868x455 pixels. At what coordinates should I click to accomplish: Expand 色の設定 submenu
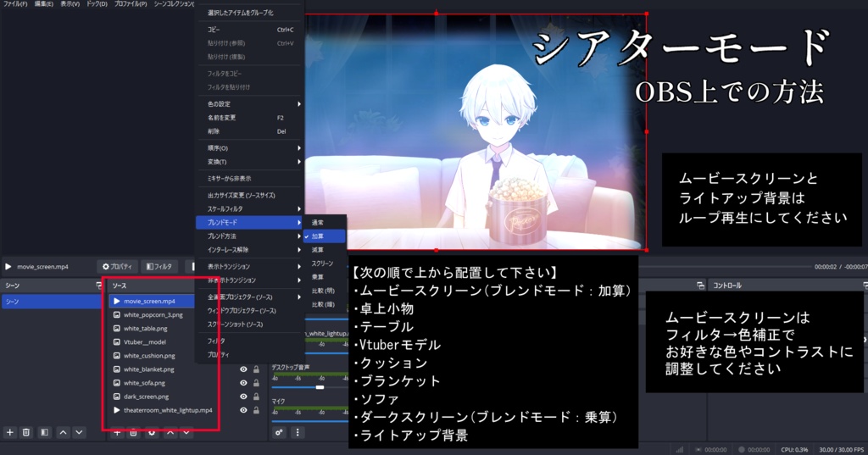(250, 104)
